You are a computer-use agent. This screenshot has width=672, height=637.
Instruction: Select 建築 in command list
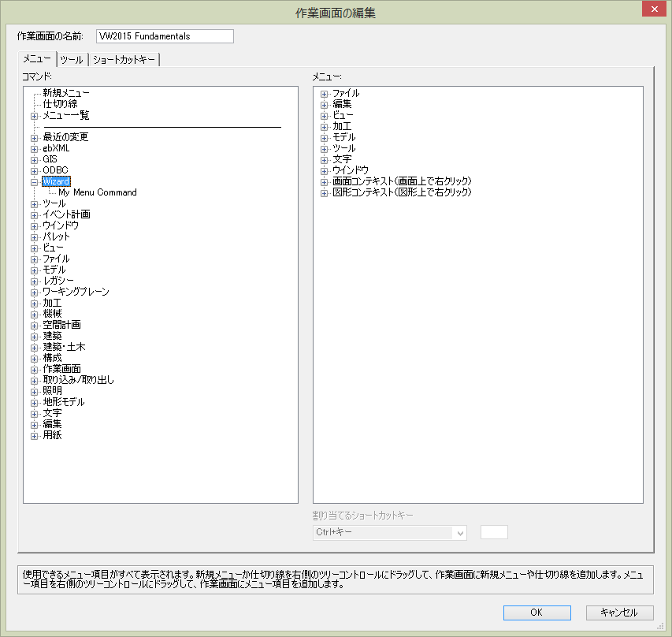coord(52,336)
